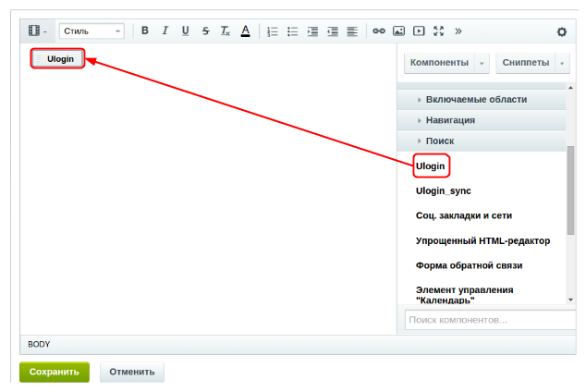The width and height of the screenshot is (586, 392).
Task: Toggle italic formatting
Action: (x=165, y=31)
